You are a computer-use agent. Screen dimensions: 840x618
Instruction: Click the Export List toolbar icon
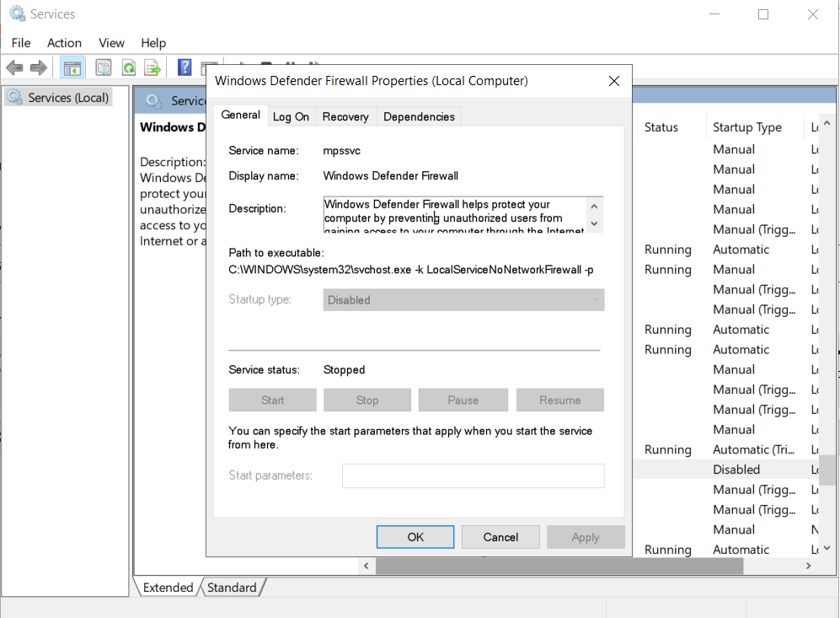coord(152,68)
